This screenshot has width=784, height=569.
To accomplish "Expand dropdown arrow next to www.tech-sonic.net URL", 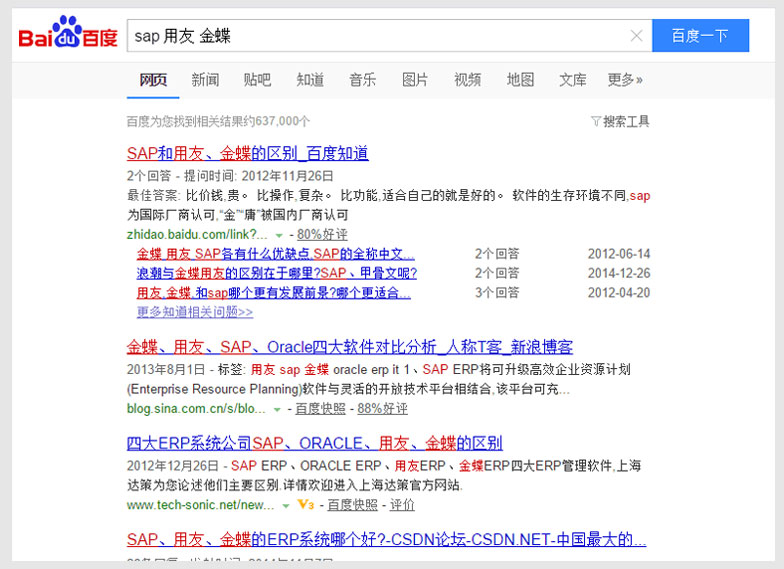I will [x=286, y=506].
